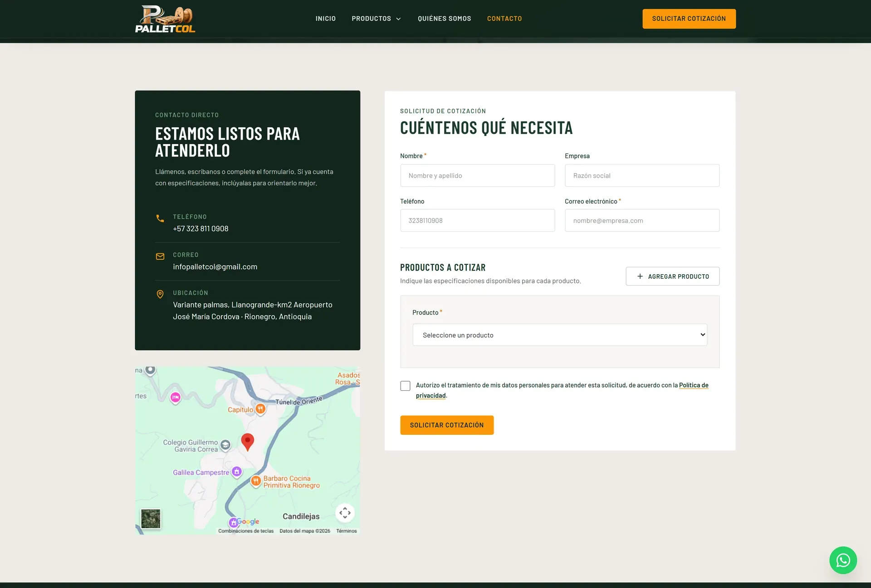Screen dimensions: 871x588
Task: Focus the Razón social input field
Action: click(642, 175)
